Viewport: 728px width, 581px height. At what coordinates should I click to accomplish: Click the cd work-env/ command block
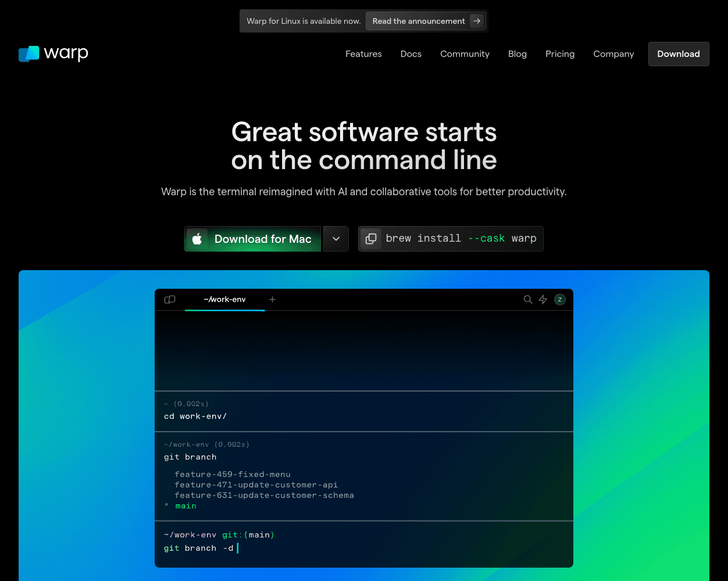tap(364, 411)
